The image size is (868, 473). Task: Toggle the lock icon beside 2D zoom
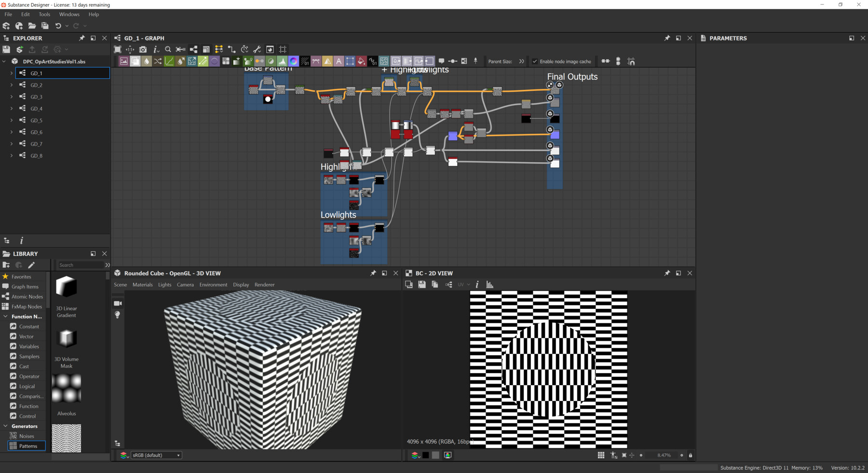(x=691, y=455)
